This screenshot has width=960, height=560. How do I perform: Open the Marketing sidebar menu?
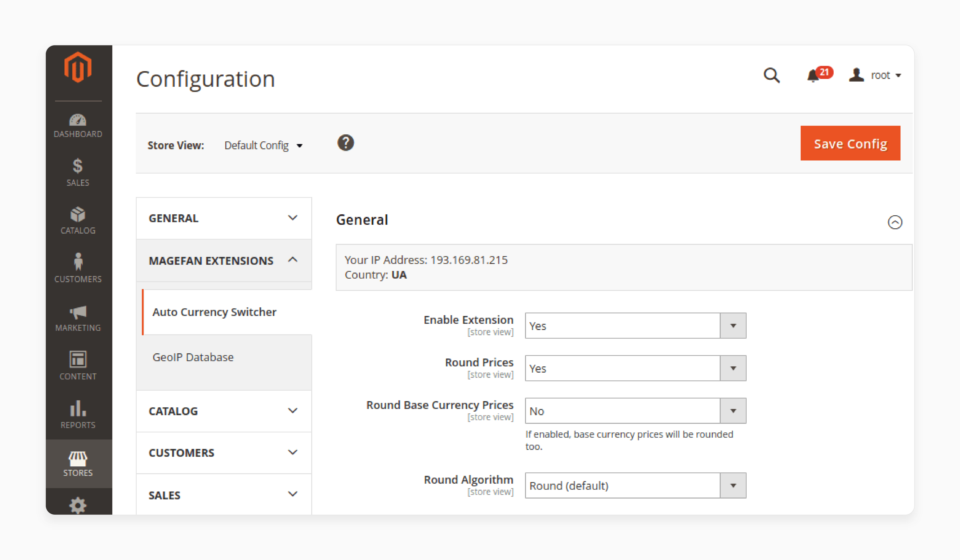(78, 318)
